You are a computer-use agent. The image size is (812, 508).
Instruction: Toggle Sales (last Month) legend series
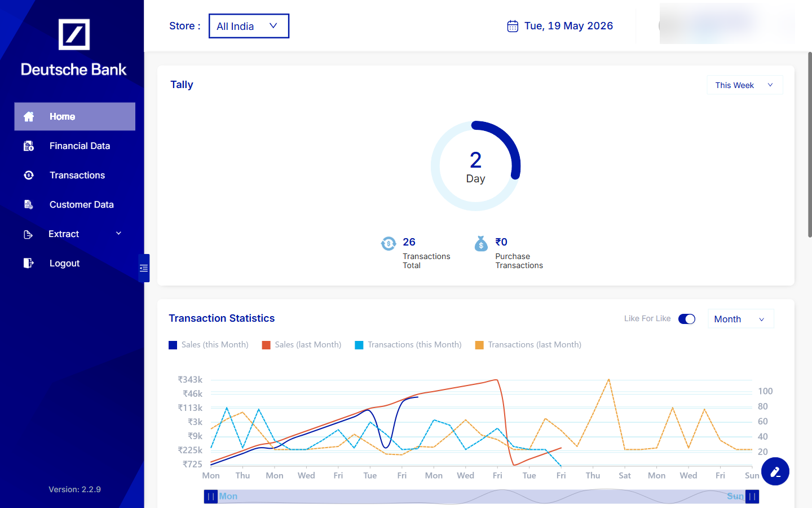pos(302,345)
